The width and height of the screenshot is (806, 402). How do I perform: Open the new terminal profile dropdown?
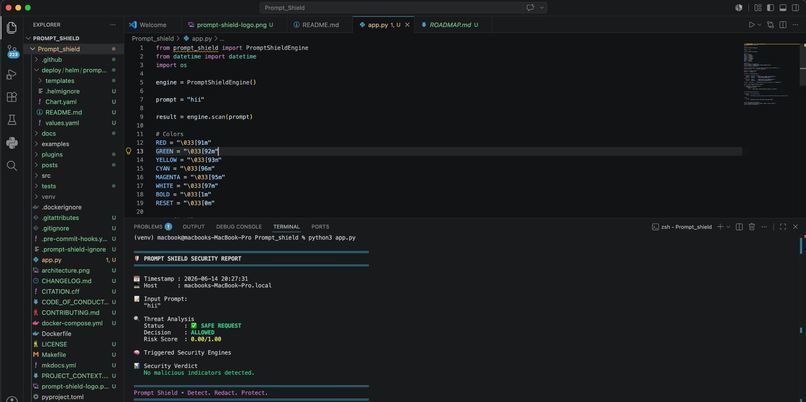coord(728,227)
